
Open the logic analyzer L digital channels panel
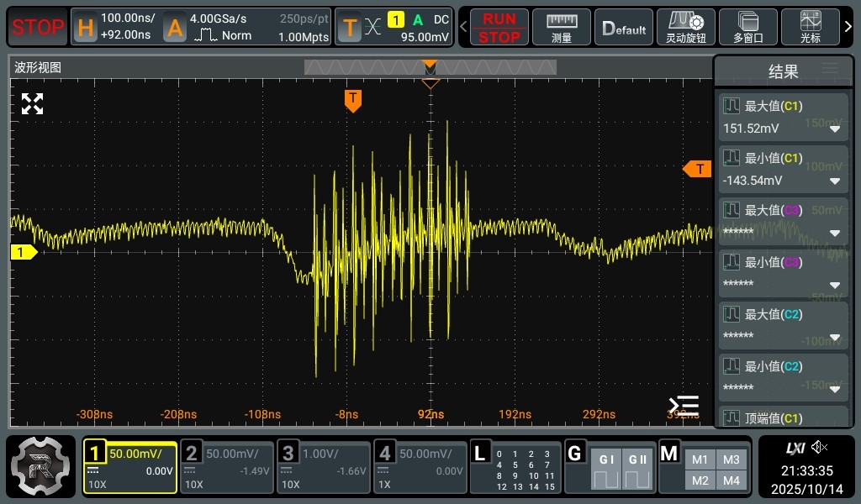point(515,466)
